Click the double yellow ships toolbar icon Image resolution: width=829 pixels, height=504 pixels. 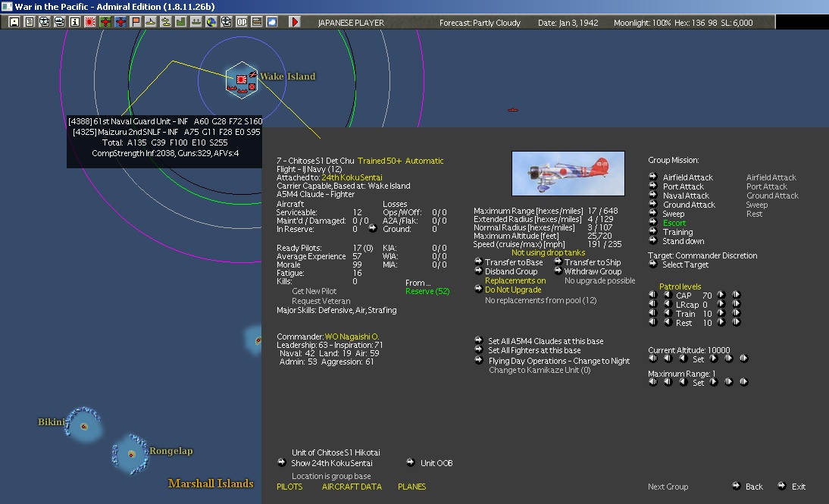(x=166, y=22)
